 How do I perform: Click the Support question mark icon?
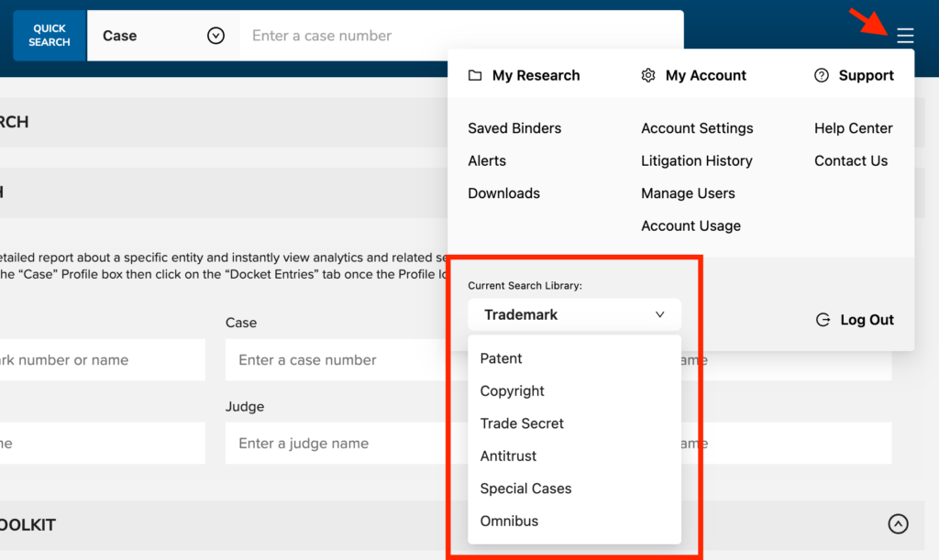point(821,75)
